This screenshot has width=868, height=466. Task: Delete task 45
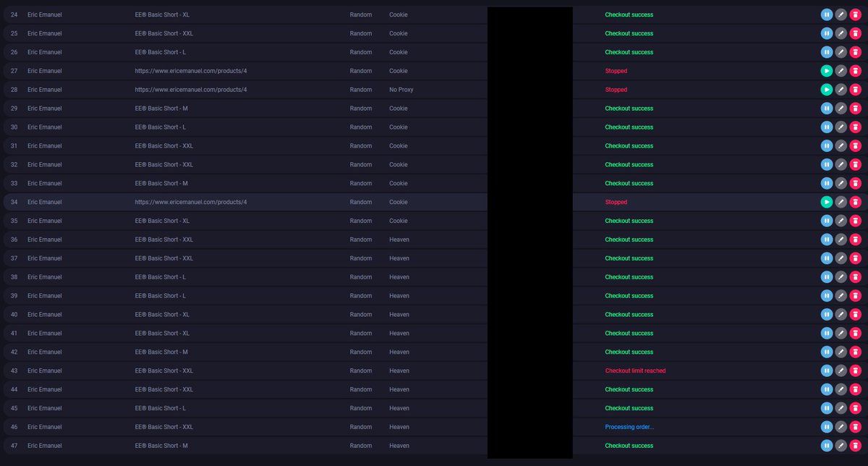pyautogui.click(x=855, y=408)
